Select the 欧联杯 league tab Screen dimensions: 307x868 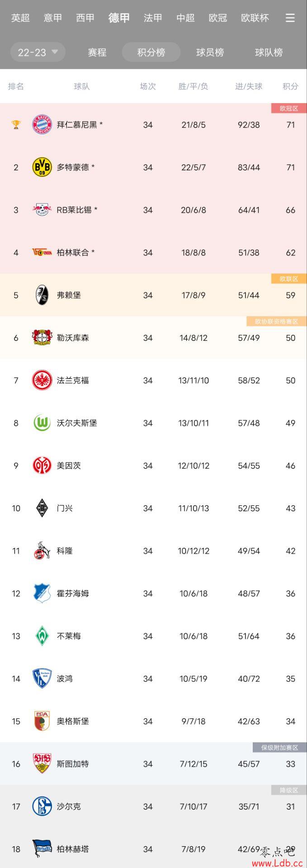click(x=255, y=18)
